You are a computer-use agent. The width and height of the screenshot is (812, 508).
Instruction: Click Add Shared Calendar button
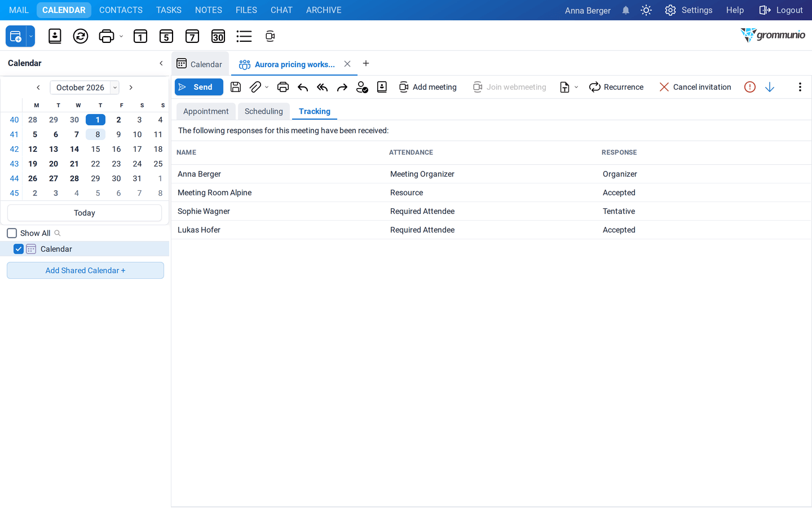point(85,270)
